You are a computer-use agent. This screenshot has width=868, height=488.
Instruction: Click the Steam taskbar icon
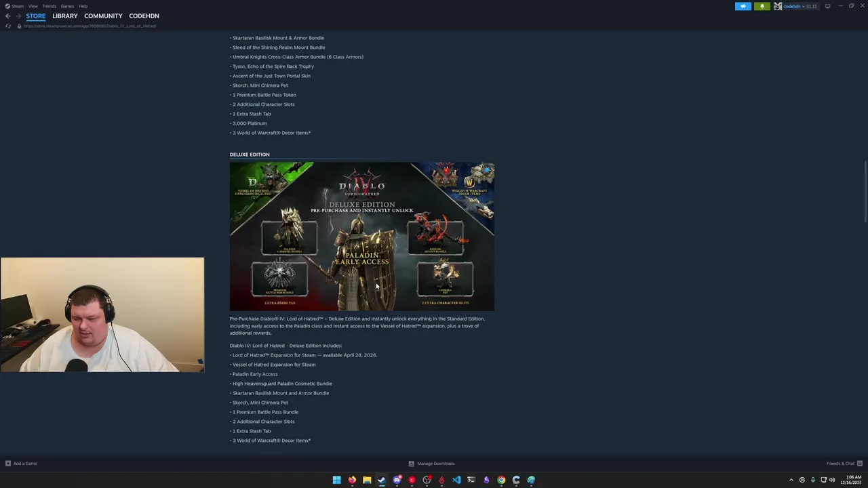pyautogui.click(x=382, y=480)
